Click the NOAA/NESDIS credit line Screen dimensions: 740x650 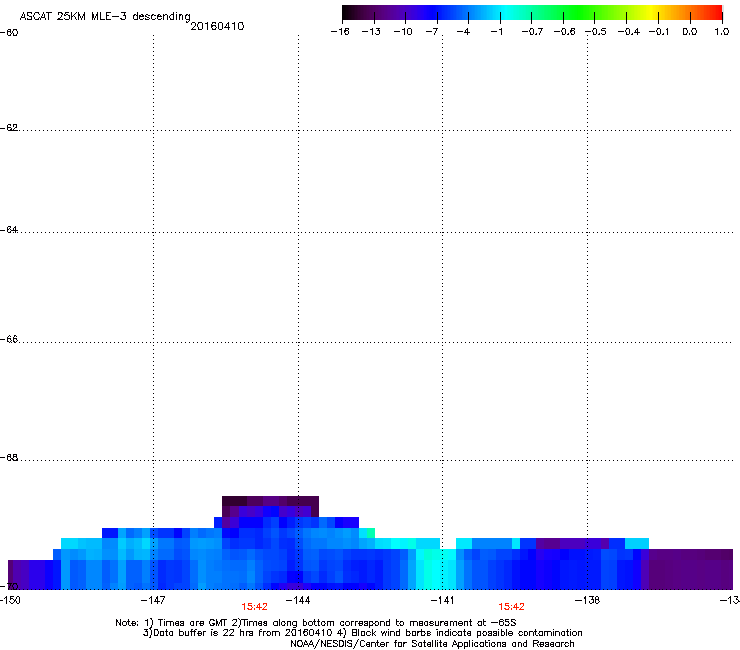432,644
